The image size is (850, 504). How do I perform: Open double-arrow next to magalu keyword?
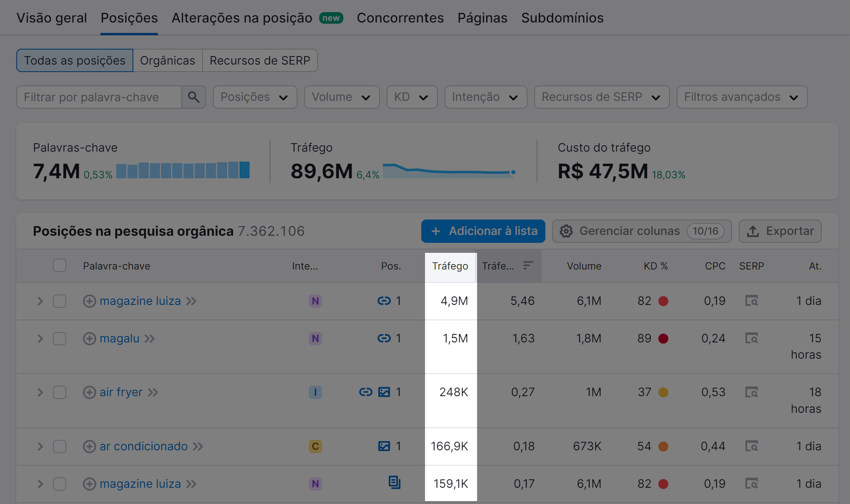149,339
